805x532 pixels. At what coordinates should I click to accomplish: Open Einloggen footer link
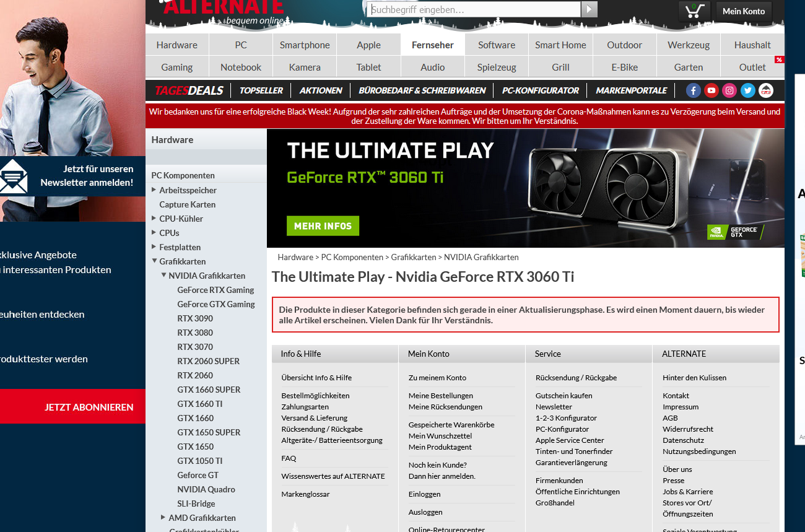(x=425, y=494)
